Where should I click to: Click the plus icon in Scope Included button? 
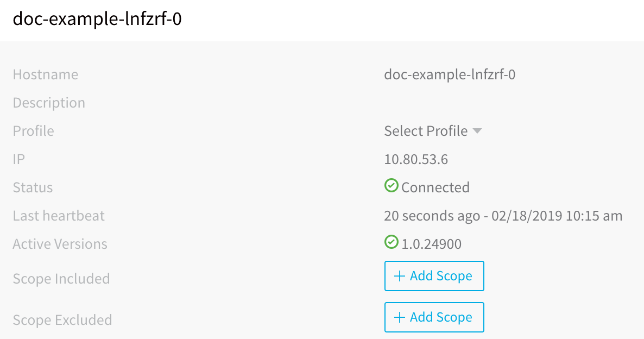coord(400,276)
